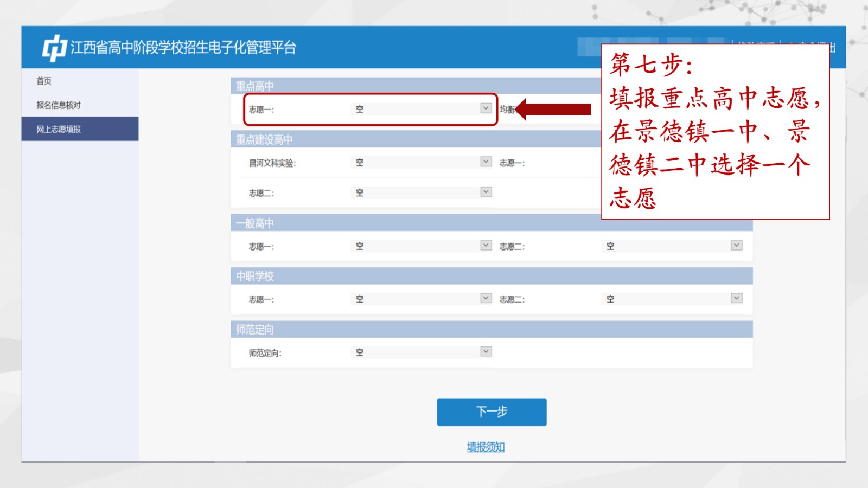The width and height of the screenshot is (868, 488).
Task: Click the 重点建设高中 section header
Action: [264, 140]
